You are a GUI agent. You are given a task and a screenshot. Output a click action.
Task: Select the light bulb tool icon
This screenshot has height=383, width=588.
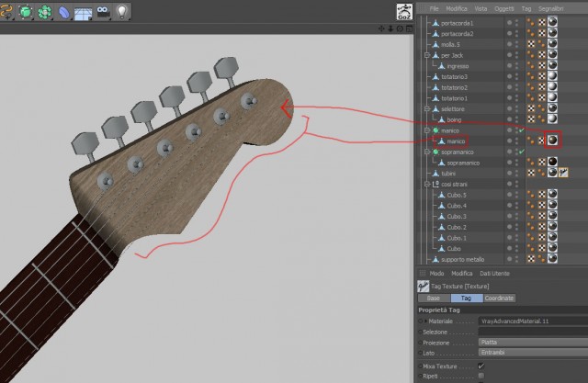click(x=122, y=12)
